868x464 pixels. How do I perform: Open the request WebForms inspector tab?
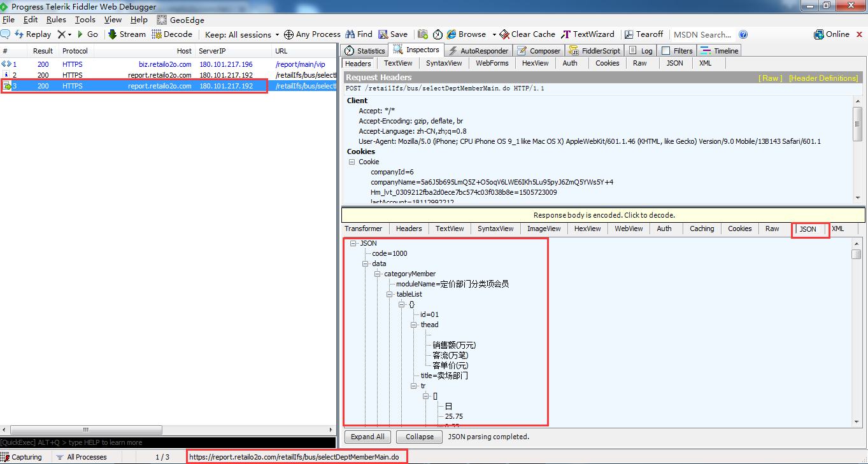pyautogui.click(x=492, y=63)
